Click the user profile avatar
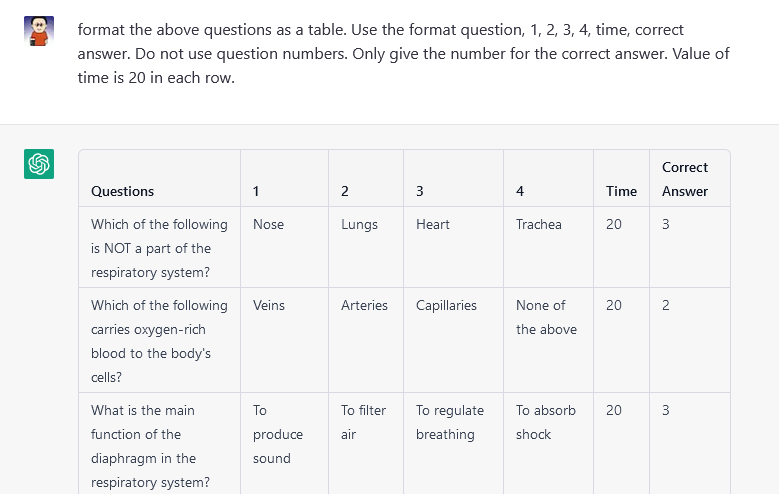 pos(39,31)
